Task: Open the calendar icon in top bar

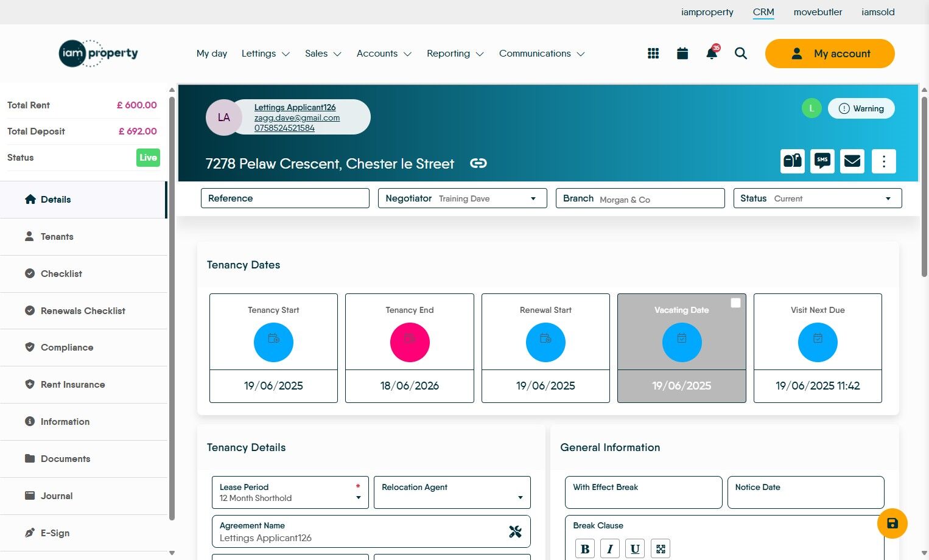Action: (x=682, y=53)
